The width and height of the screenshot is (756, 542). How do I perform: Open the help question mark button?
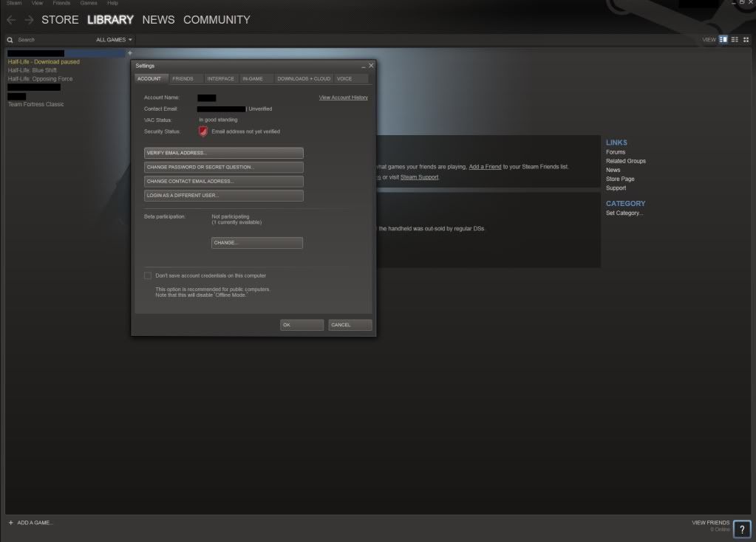pyautogui.click(x=742, y=529)
